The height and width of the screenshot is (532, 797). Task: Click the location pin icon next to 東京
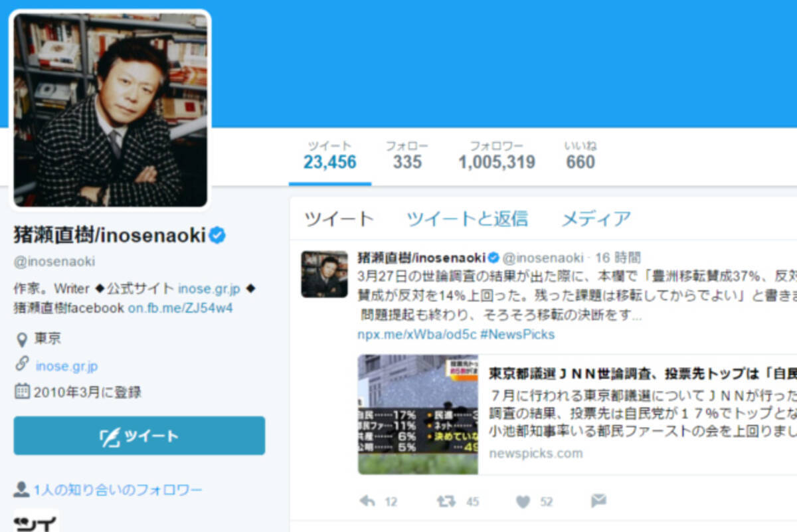[22, 339]
